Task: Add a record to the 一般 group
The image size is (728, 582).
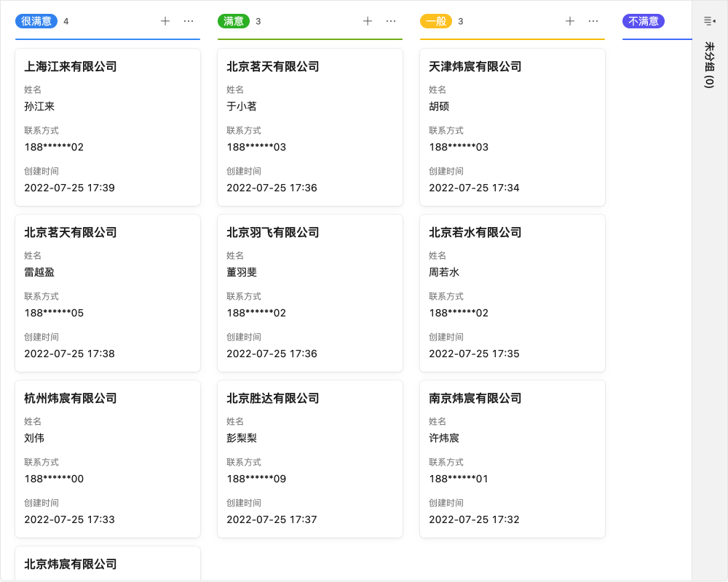Action: 570,21
